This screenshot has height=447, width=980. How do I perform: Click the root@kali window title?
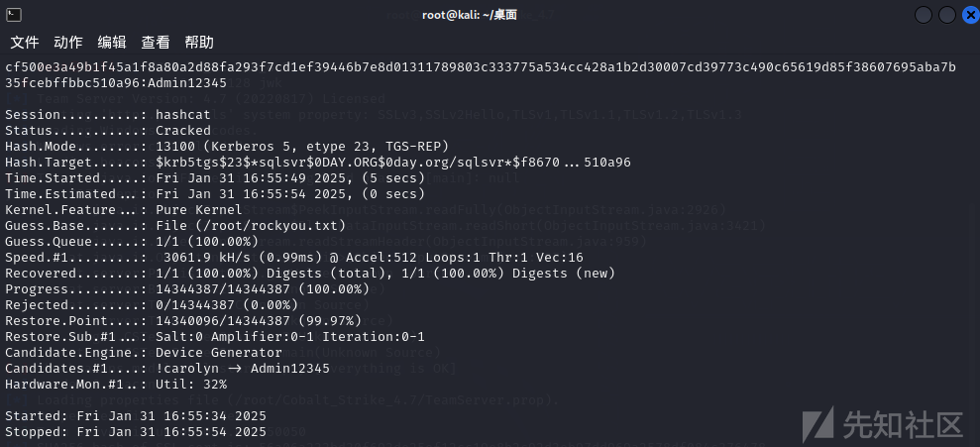pyautogui.click(x=470, y=15)
